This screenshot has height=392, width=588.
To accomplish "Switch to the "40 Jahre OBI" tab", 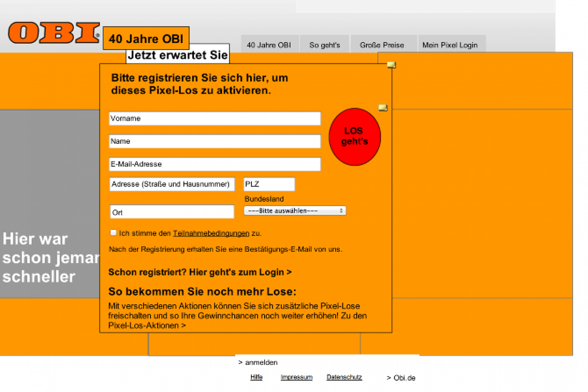I will click(x=269, y=45).
